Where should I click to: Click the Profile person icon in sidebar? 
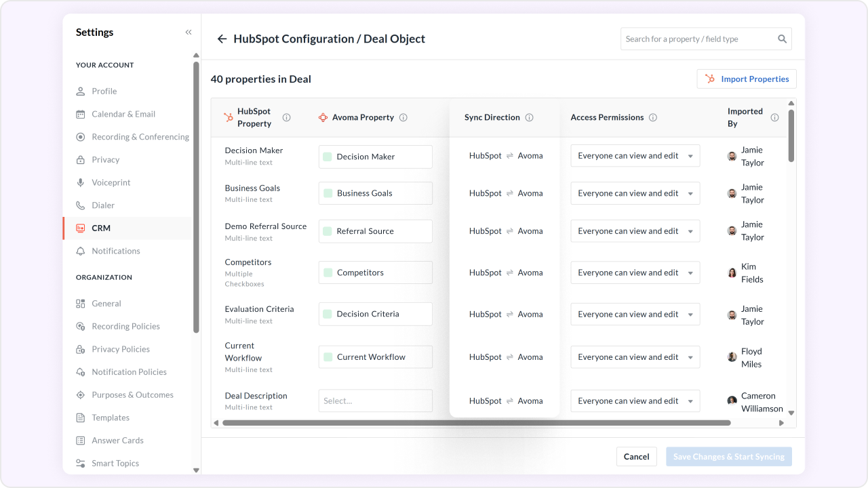coord(81,91)
